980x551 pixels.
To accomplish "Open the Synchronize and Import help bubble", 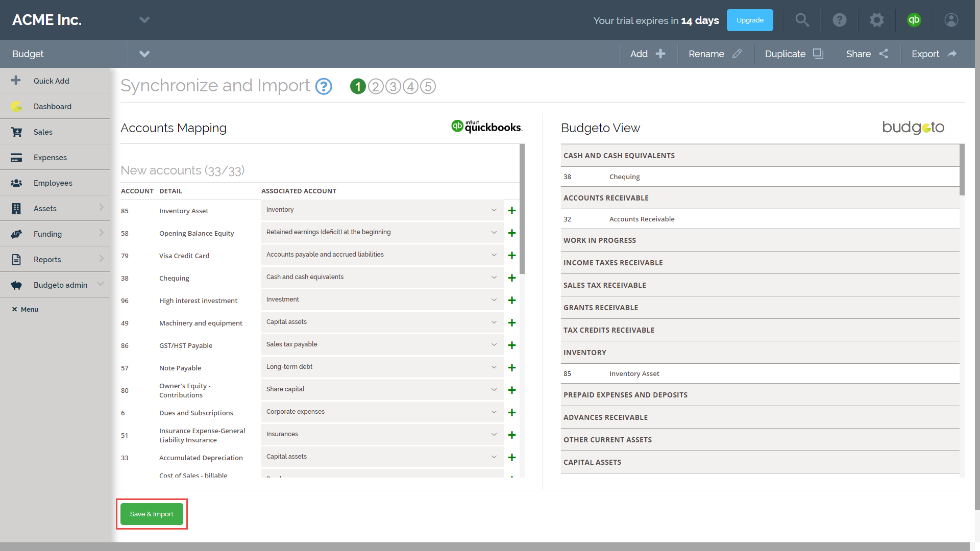I will click(x=324, y=86).
